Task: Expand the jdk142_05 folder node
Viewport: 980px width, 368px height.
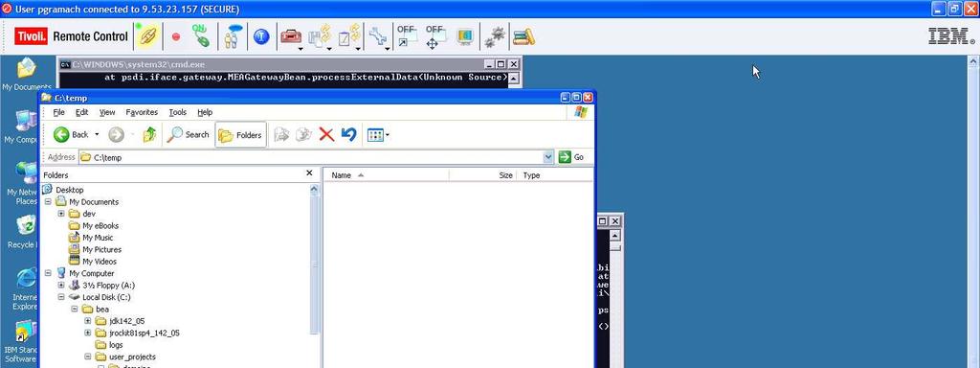Action: coord(87,320)
